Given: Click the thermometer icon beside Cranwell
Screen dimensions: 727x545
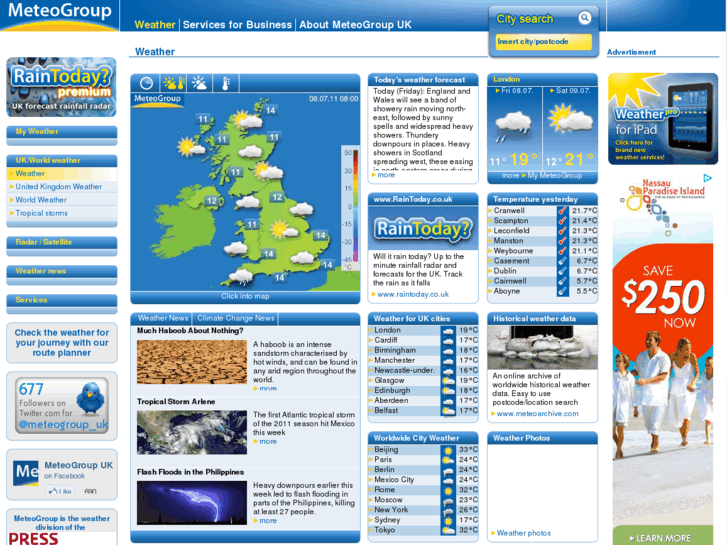Looking at the screenshot, I should (562, 211).
